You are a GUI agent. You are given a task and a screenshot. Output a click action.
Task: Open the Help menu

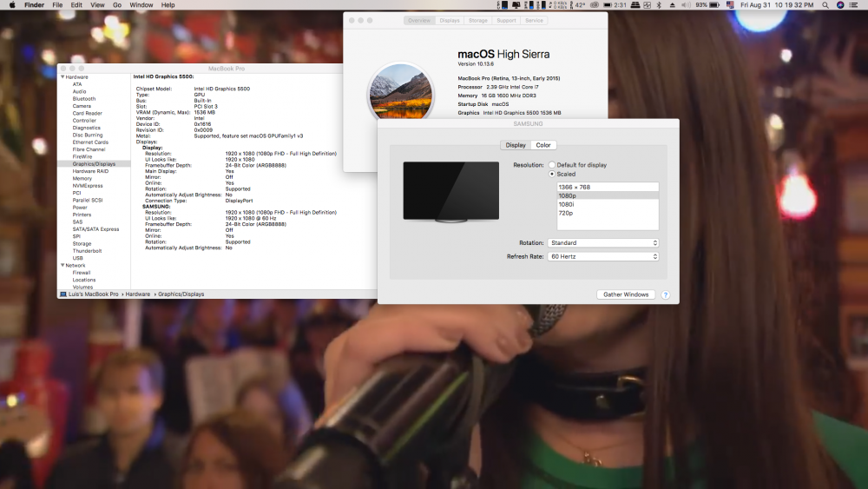168,5
